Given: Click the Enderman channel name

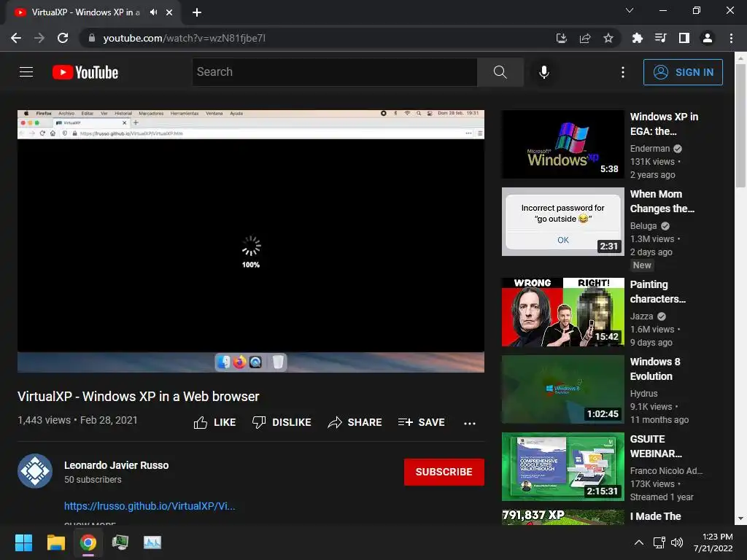Looking at the screenshot, I should (x=650, y=149).
